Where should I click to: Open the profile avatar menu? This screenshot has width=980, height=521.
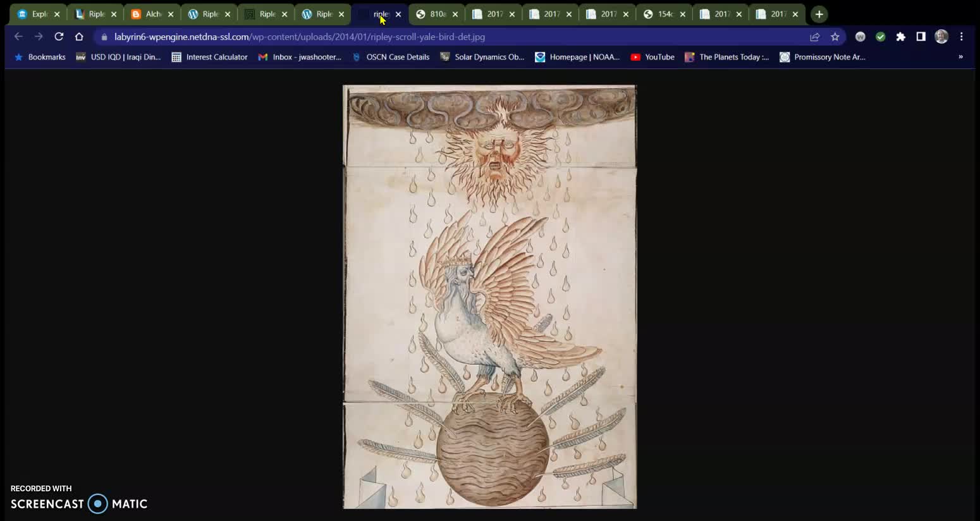(x=941, y=37)
